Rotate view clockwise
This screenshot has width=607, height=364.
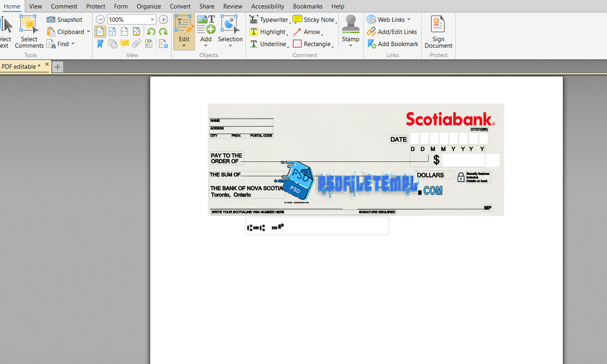[163, 32]
